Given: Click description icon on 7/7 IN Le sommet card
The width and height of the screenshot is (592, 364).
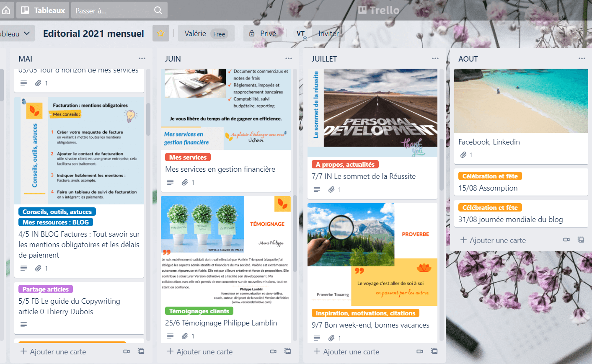Looking at the screenshot, I should click(317, 189).
